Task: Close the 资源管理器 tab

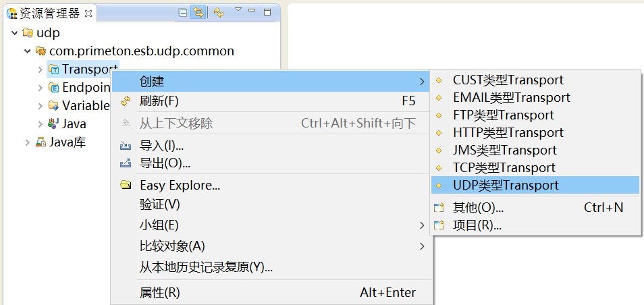Action: 88,13
